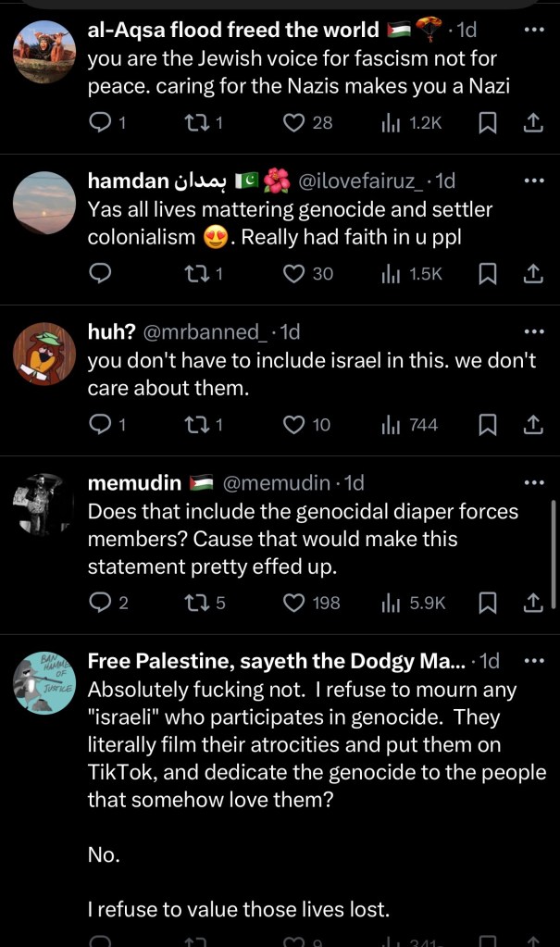Open more options on Free Palestine tweet
Image resolution: width=560 pixels, height=947 pixels.
[534, 661]
